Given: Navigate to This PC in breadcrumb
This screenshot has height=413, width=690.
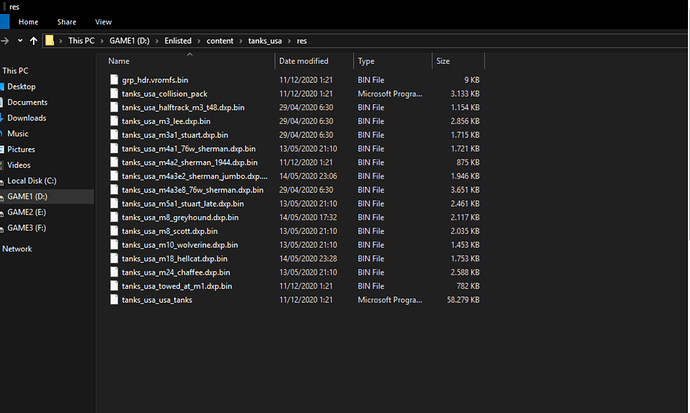Looking at the screenshot, I should [x=81, y=41].
